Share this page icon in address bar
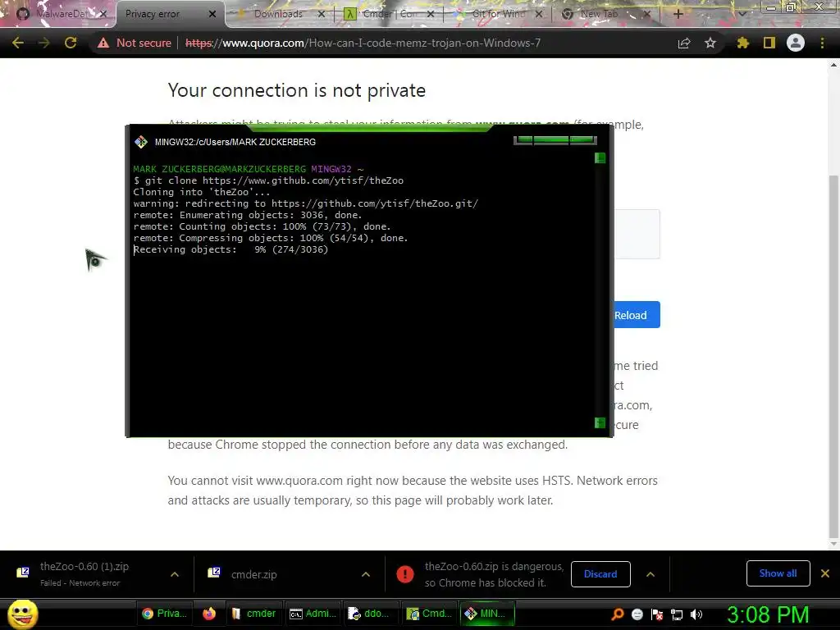Viewport: 840px width, 630px height. click(x=684, y=43)
